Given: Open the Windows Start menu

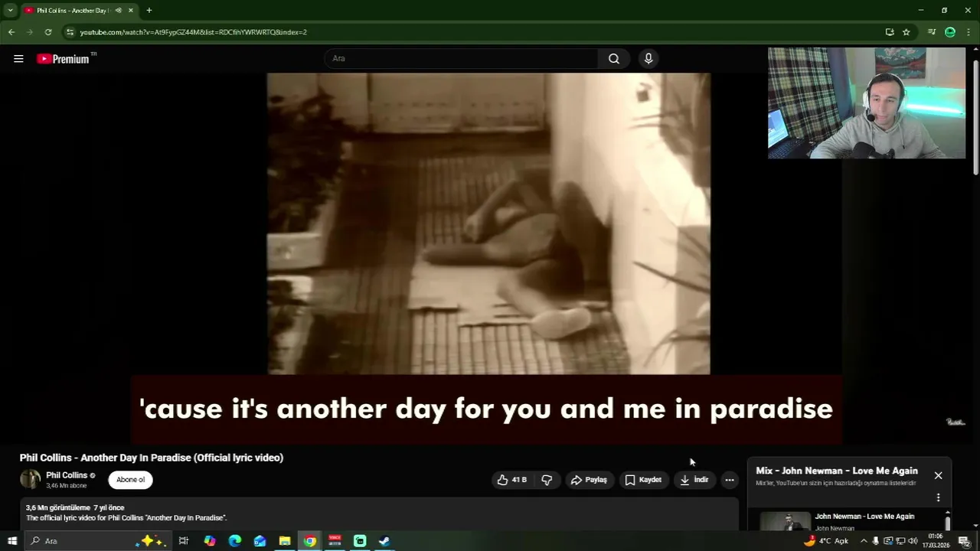Looking at the screenshot, I should [x=12, y=541].
